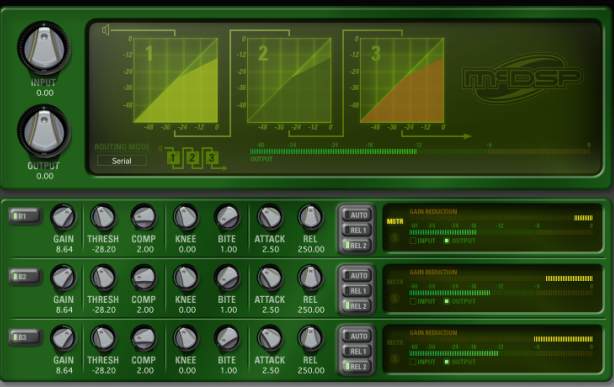Click the main OUTPUT knob
Screen dimensions: 614x387
(44, 132)
